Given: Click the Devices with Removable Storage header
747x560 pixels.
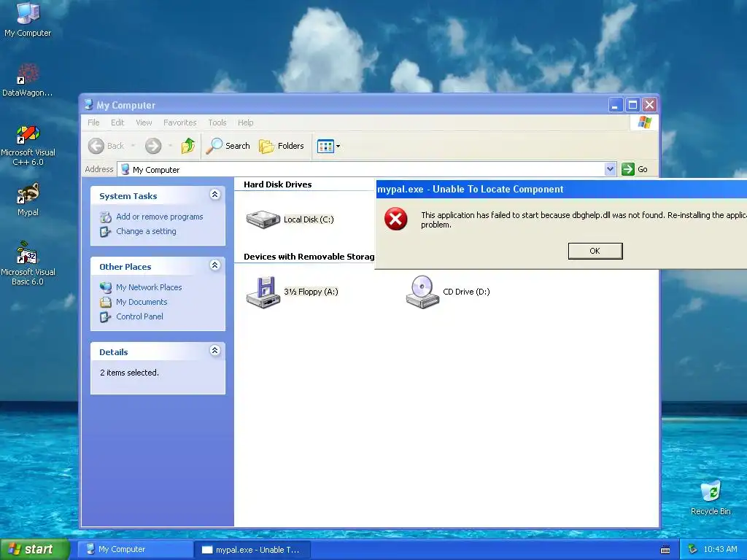Looking at the screenshot, I should coord(309,257).
